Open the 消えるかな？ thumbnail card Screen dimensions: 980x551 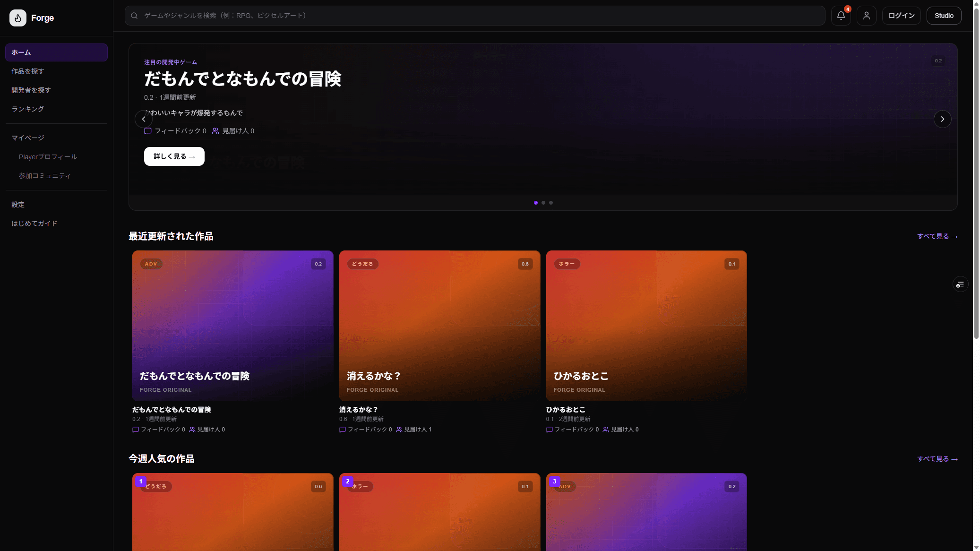[440, 326]
